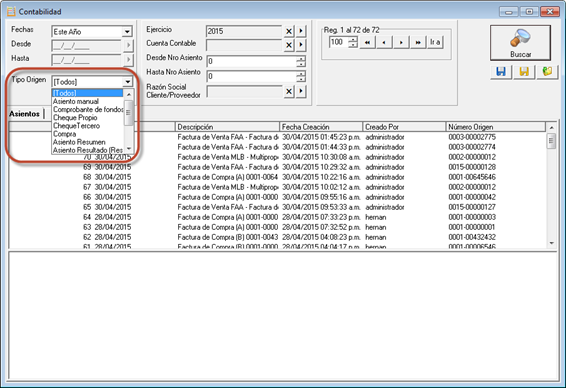Open the Hasta date picker arrow
Viewport: 566px width, 388px height.
click(128, 60)
